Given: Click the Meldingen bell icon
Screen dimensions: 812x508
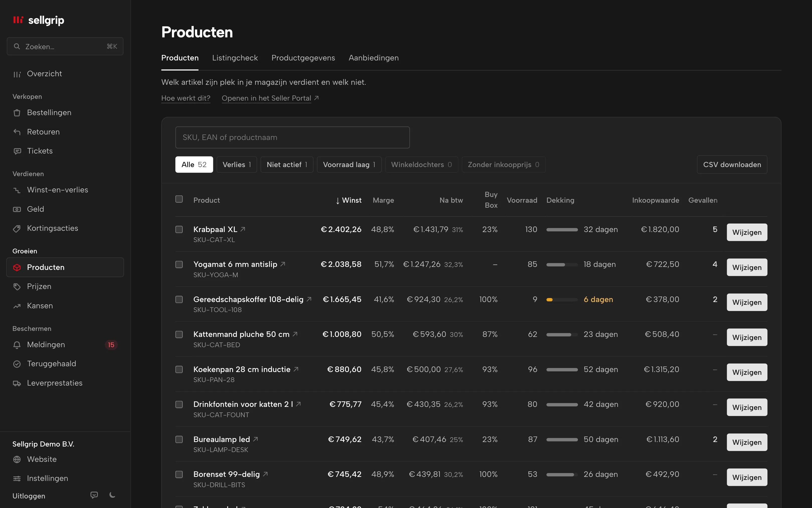Looking at the screenshot, I should (17, 345).
